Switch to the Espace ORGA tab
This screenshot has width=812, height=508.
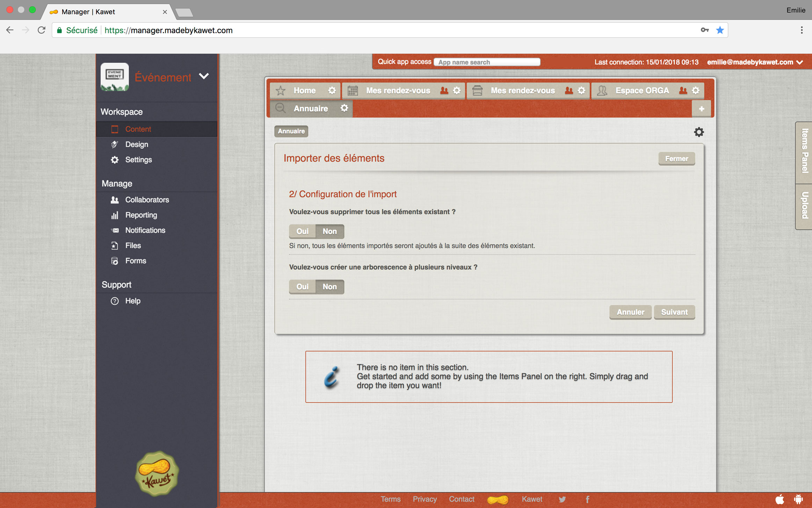642,91
